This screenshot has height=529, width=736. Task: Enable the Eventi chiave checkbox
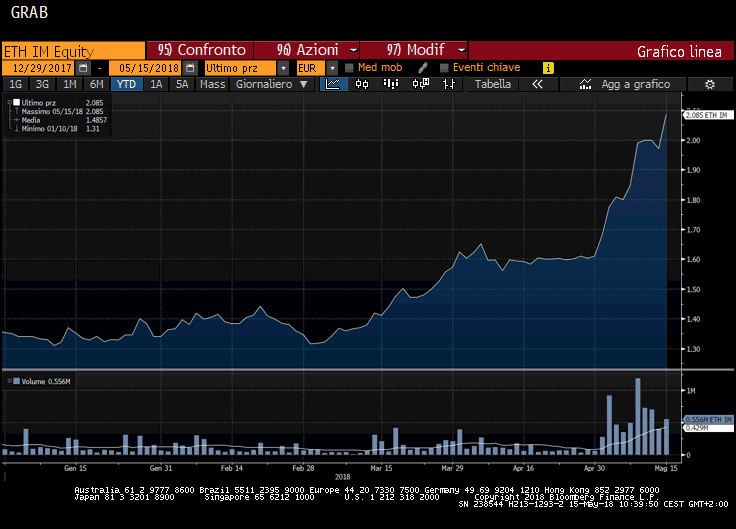pyautogui.click(x=443, y=67)
